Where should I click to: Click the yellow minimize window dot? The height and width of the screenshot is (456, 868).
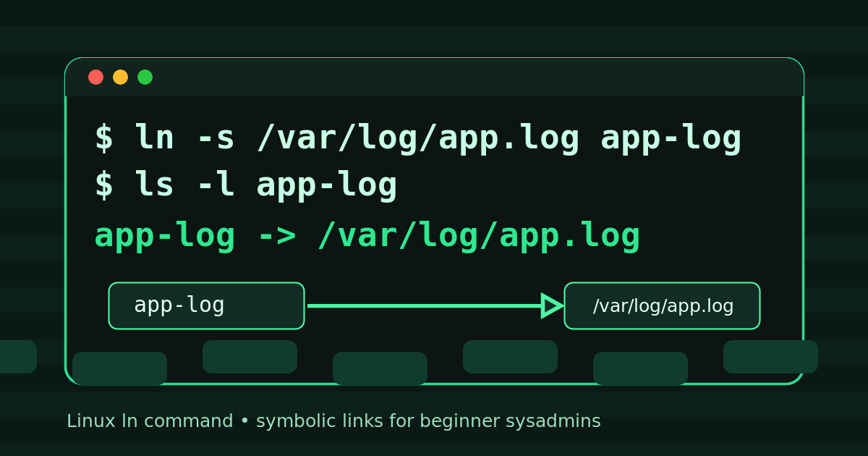pyautogui.click(x=120, y=77)
